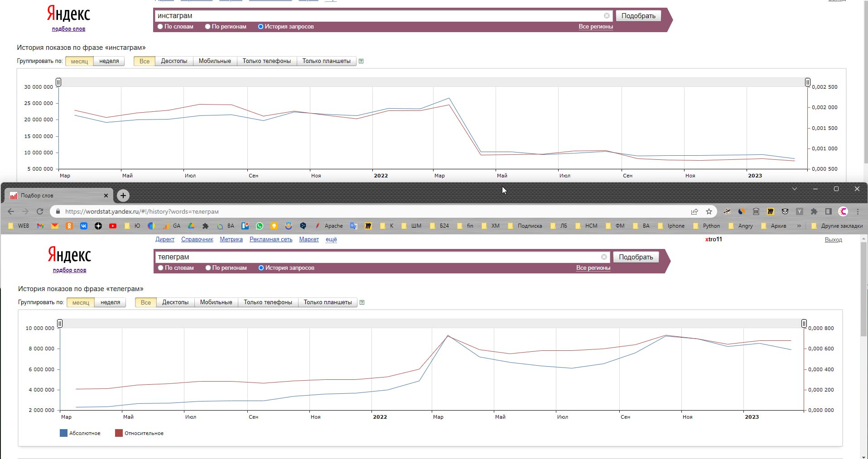Select По словам radio in the телеграм window
868x459 pixels.
(x=160, y=268)
